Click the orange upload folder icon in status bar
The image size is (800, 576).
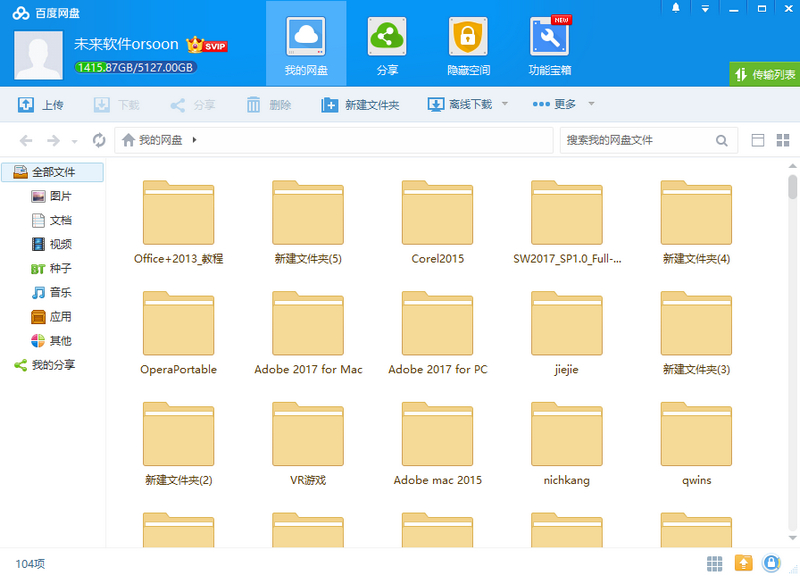pyautogui.click(x=743, y=563)
